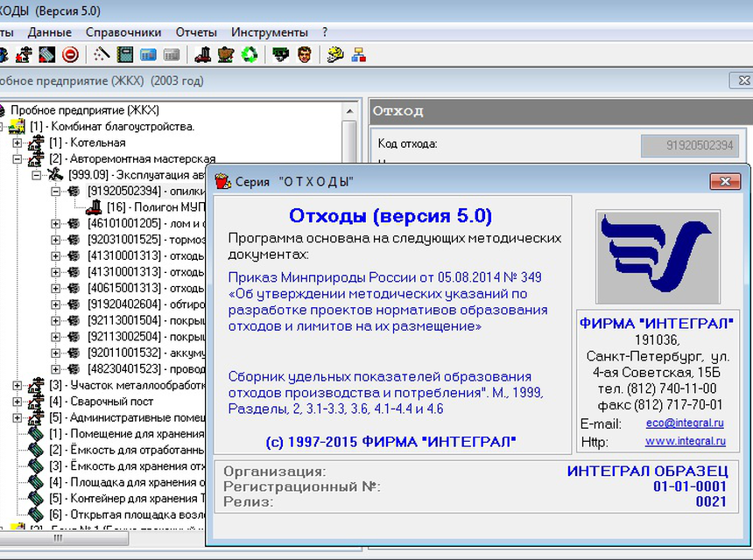Click the Integral firm logo image
This screenshot has height=560, width=753.
[x=658, y=256]
